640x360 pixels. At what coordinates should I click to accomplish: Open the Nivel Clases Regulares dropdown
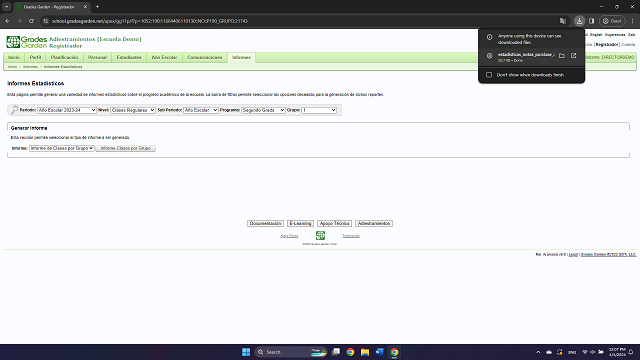(133, 110)
